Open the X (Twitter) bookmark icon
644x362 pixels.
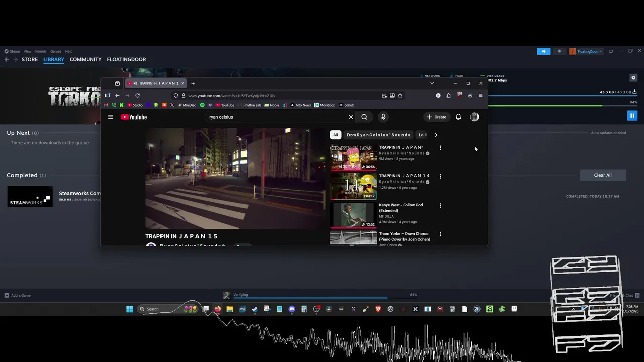(172, 105)
